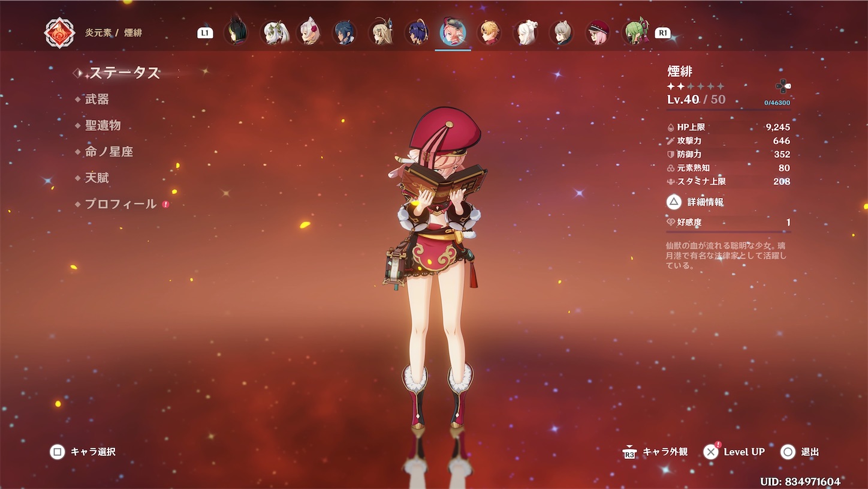Click the 退出 exit button
This screenshot has height=489, width=868.
[x=800, y=452]
